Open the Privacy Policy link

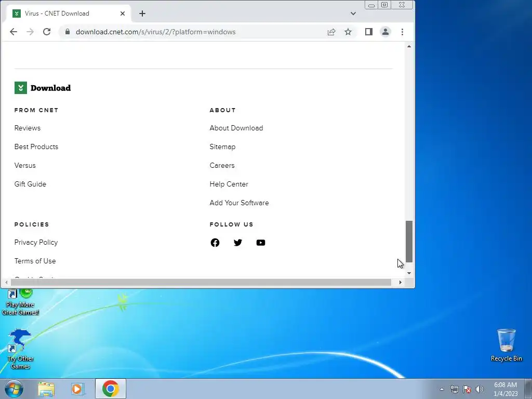click(36, 242)
